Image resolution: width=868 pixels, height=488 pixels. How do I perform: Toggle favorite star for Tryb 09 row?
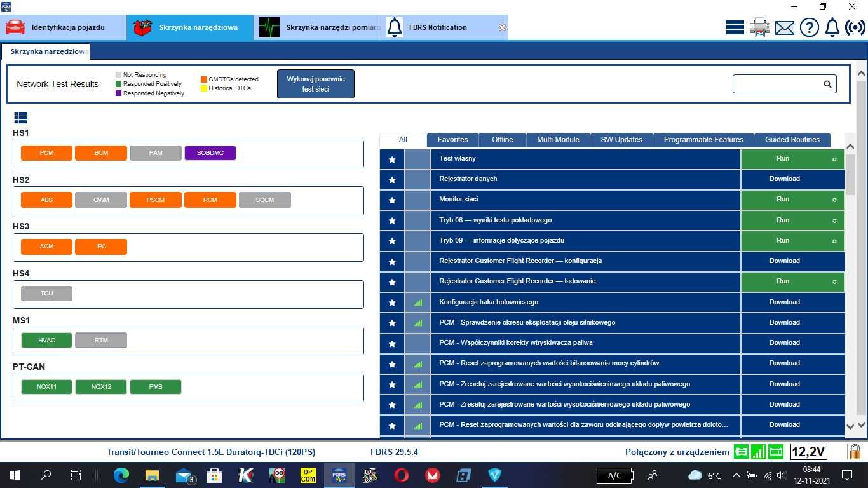coord(392,241)
